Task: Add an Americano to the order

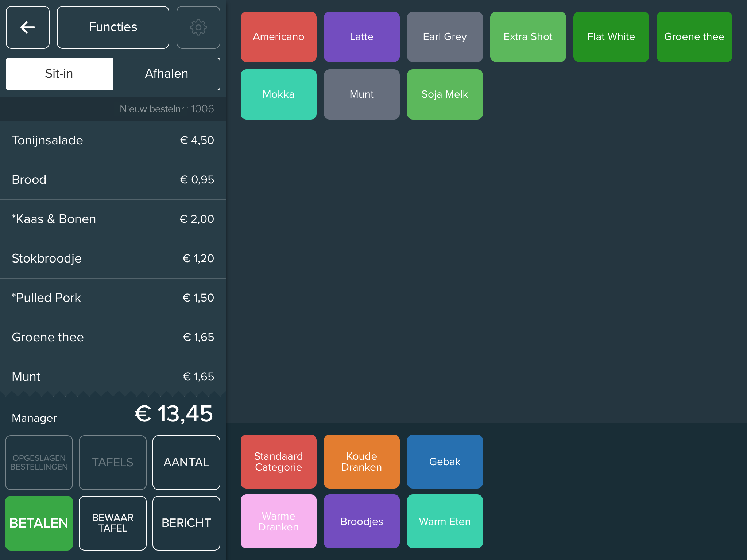Action: (x=278, y=37)
